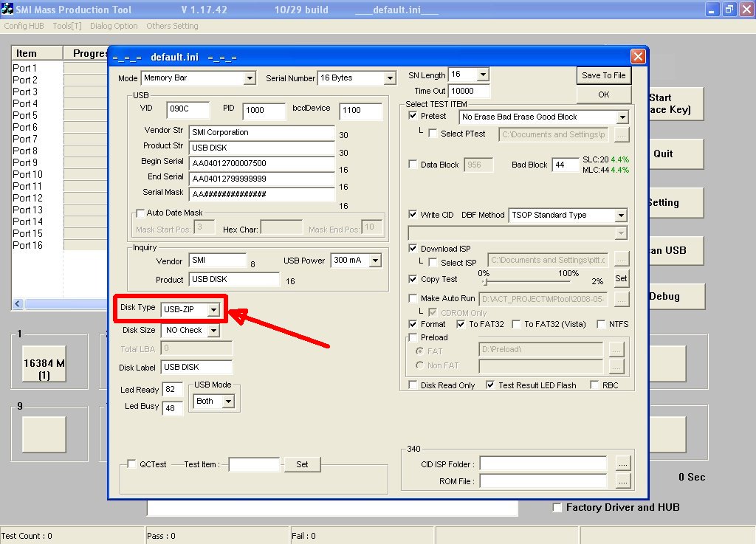Open the Mode dropdown showing Memory Bar
Viewport: 756px width, 544px height.
point(250,78)
